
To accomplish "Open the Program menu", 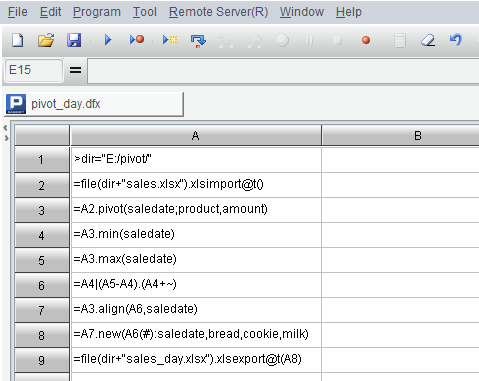I will click(97, 12).
